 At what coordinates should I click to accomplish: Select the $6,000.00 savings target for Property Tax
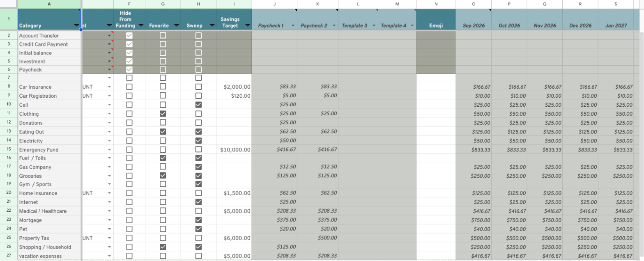tap(234, 238)
